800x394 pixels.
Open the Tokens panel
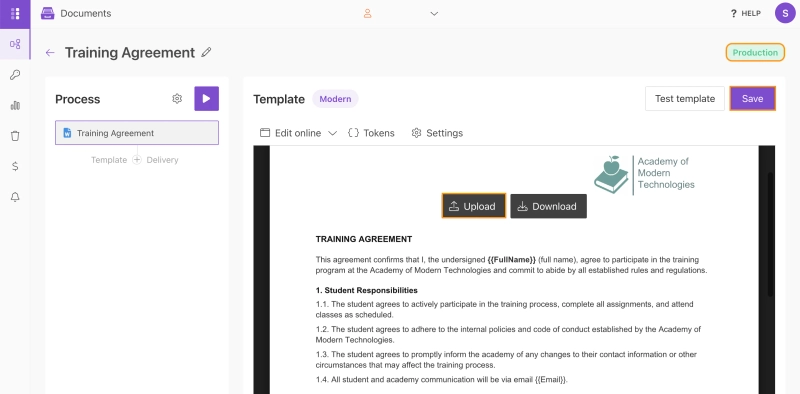pos(371,133)
